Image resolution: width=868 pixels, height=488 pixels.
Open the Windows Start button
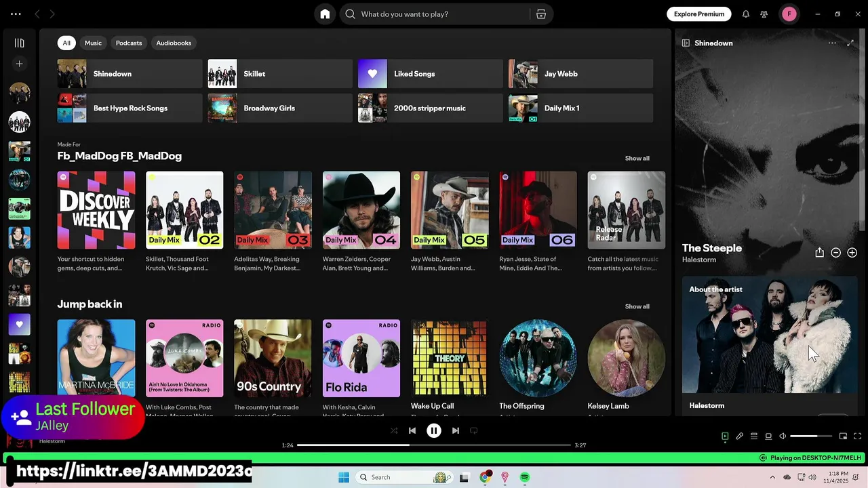pyautogui.click(x=344, y=478)
